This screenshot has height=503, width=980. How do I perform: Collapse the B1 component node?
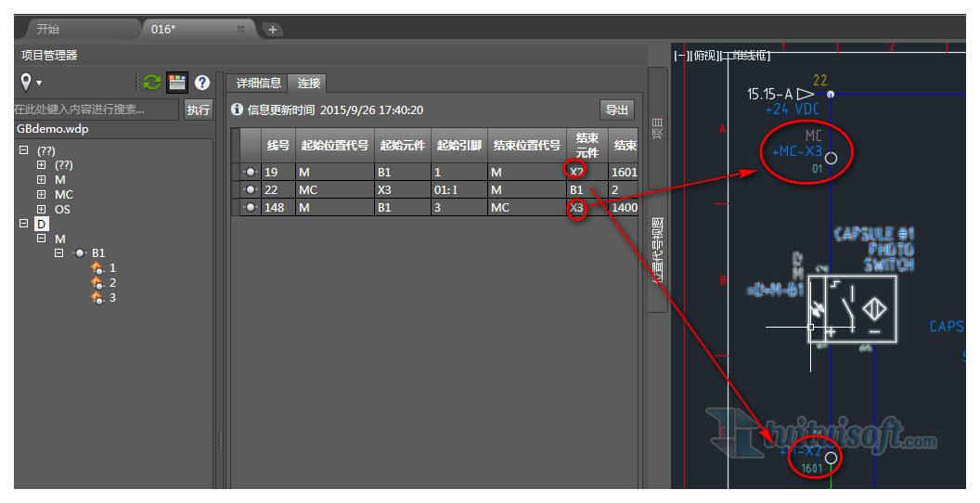point(59,252)
